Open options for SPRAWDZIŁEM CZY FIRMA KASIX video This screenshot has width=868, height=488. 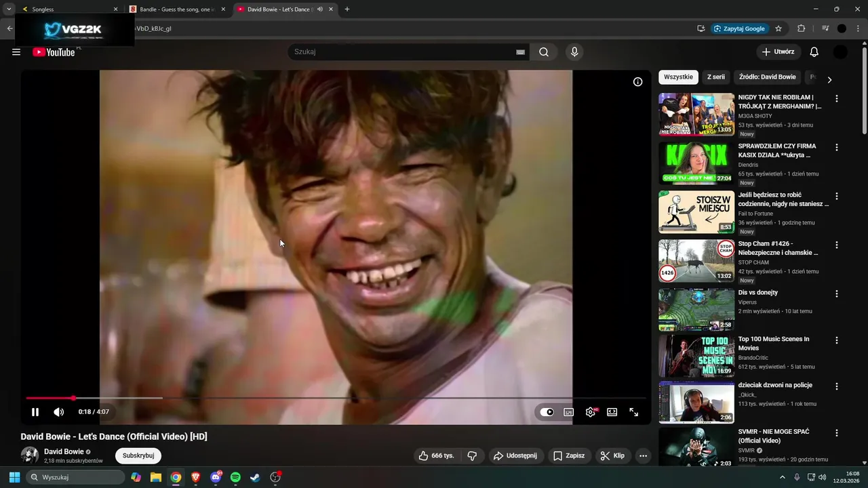[836, 147]
